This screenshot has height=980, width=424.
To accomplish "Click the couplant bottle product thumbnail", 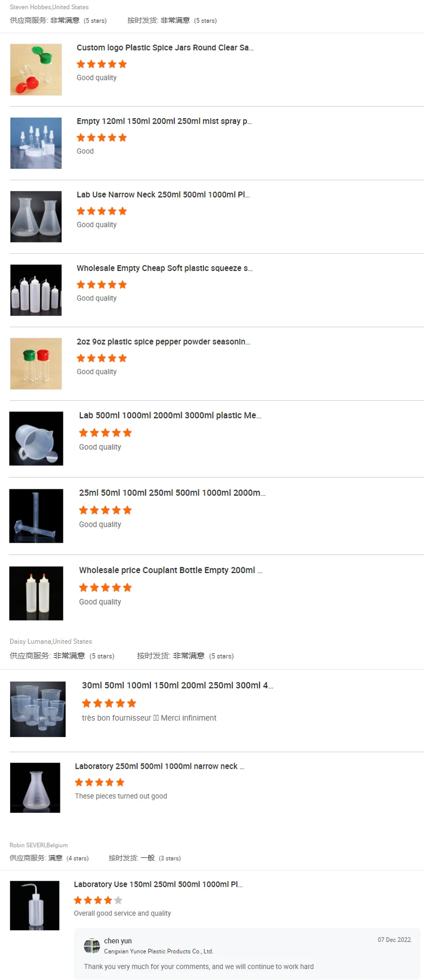I will pyautogui.click(x=36, y=593).
